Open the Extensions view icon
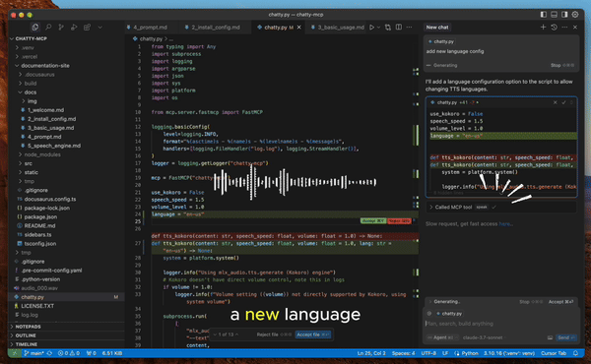 [x=87, y=28]
